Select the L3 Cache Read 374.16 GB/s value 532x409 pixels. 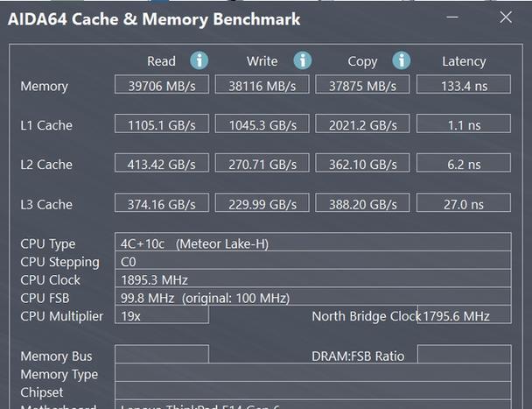162,202
